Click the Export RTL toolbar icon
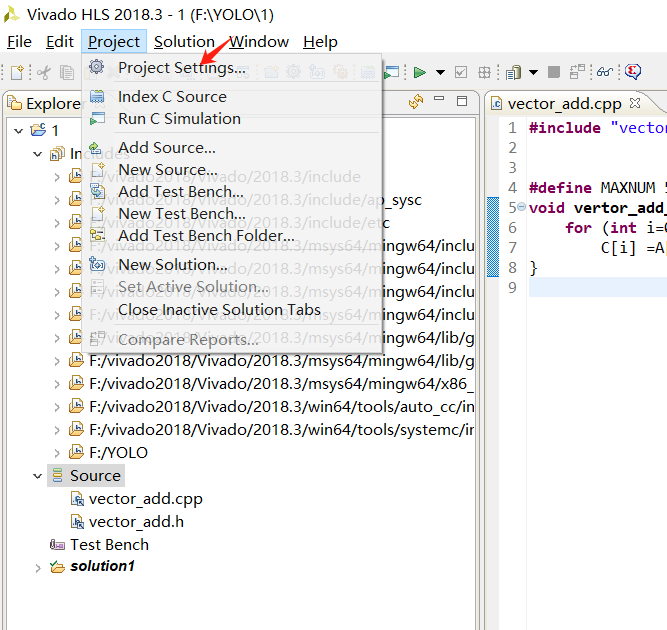Viewport: 667px width, 630px height. tap(484, 72)
